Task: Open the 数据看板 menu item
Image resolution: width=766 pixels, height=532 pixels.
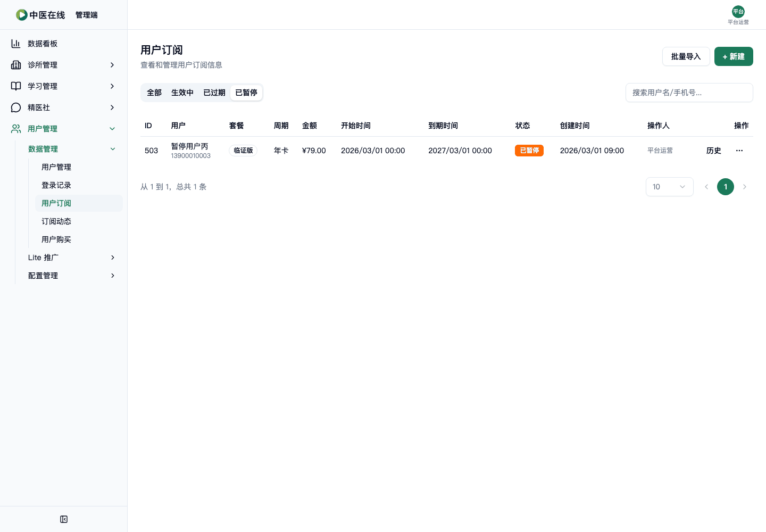Action: [x=64, y=44]
